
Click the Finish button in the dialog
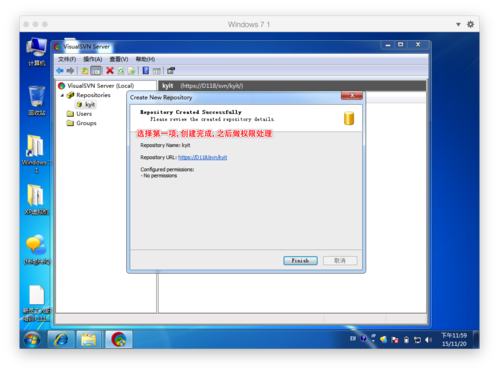pos(300,261)
